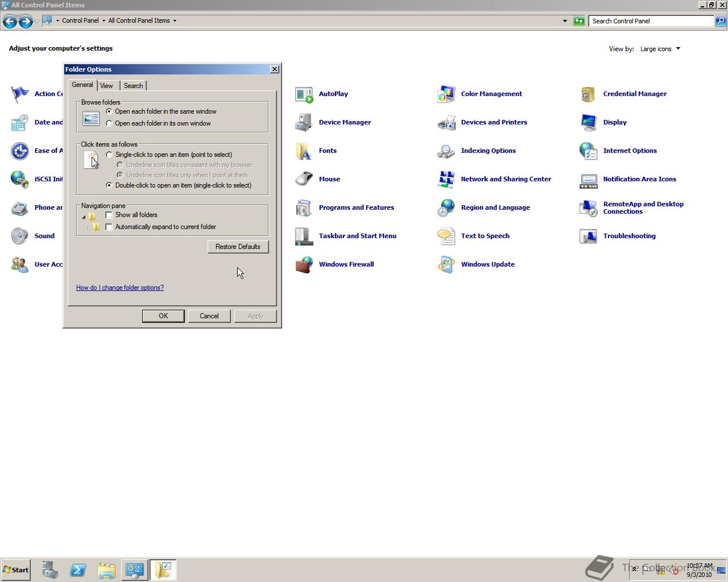Open Device Manager icon
The width and height of the screenshot is (728, 582).
point(304,123)
